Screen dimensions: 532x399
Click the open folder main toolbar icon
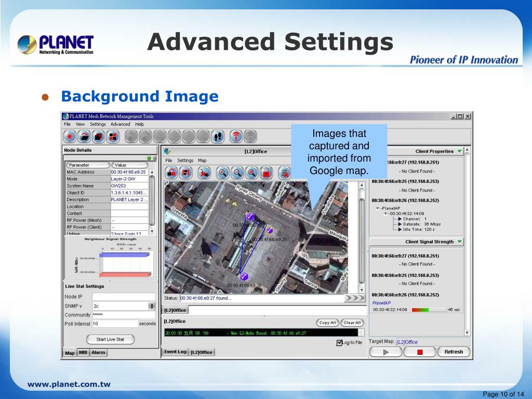click(x=84, y=137)
